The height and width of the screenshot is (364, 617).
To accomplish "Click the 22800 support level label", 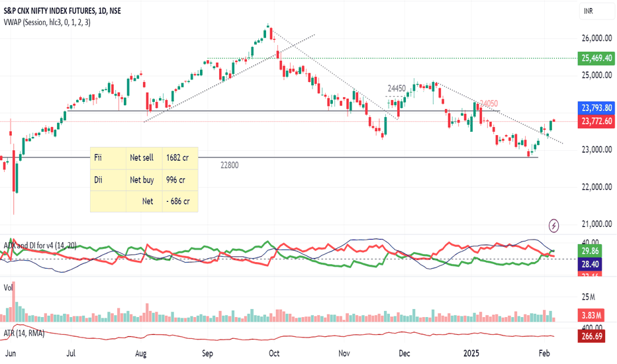I will (230, 165).
